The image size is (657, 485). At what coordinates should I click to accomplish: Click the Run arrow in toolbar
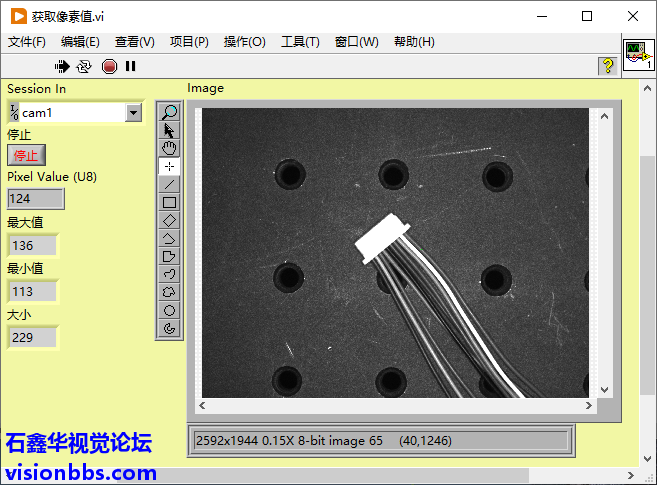click(x=62, y=66)
